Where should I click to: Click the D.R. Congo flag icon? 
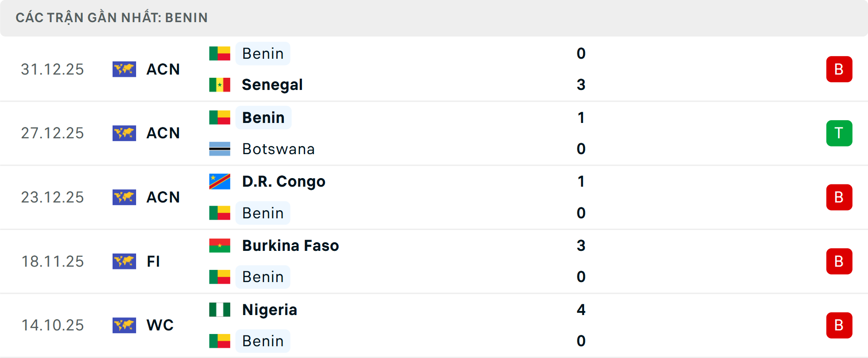click(x=220, y=181)
